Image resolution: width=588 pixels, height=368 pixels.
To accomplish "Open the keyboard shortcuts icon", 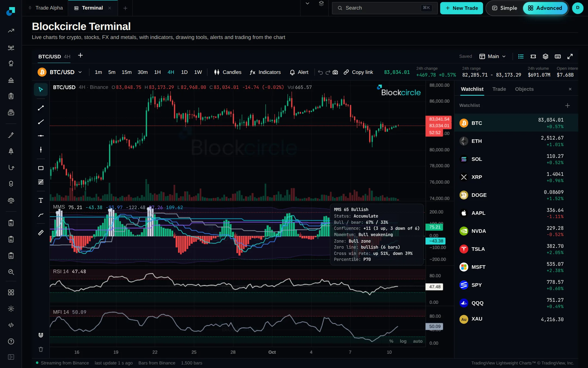I will click(558, 56).
